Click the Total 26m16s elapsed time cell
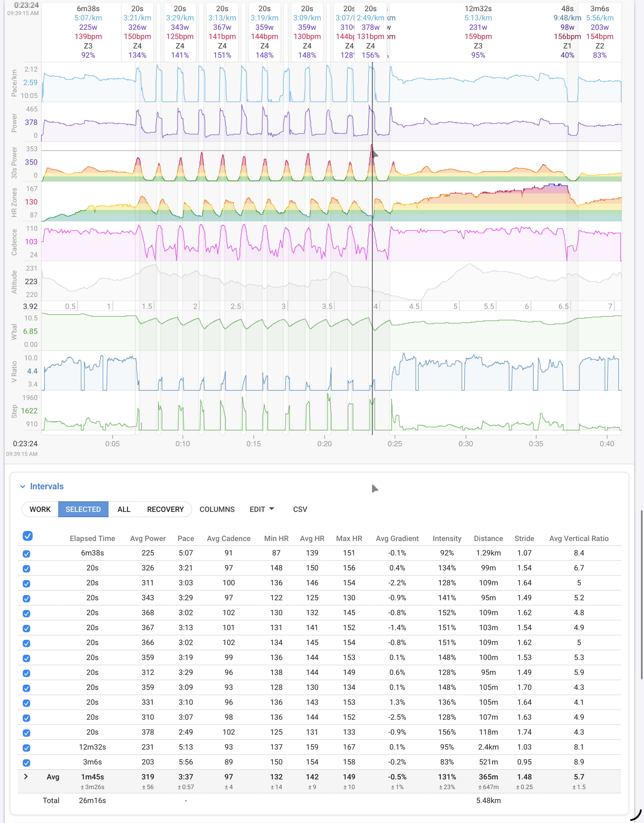This screenshot has height=823, width=644. click(92, 800)
